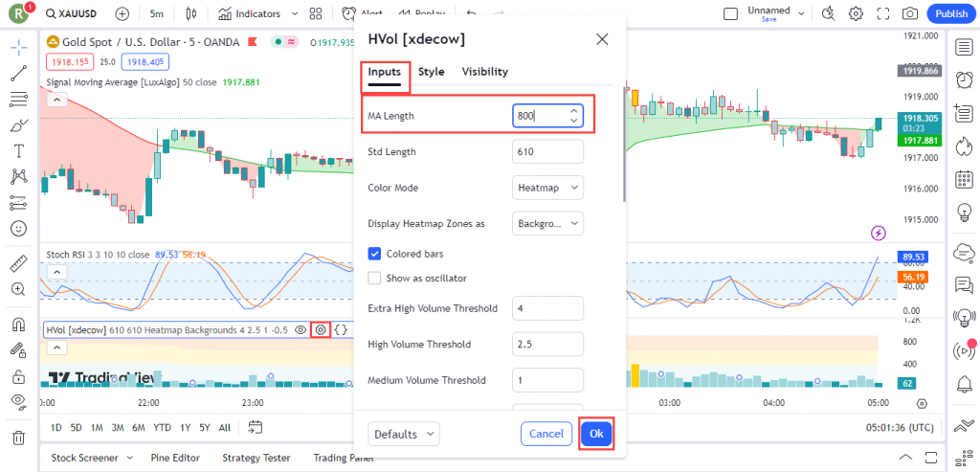Open the 5m interval selector
Image resolution: width=980 pixels, height=472 pixels.
(157, 13)
